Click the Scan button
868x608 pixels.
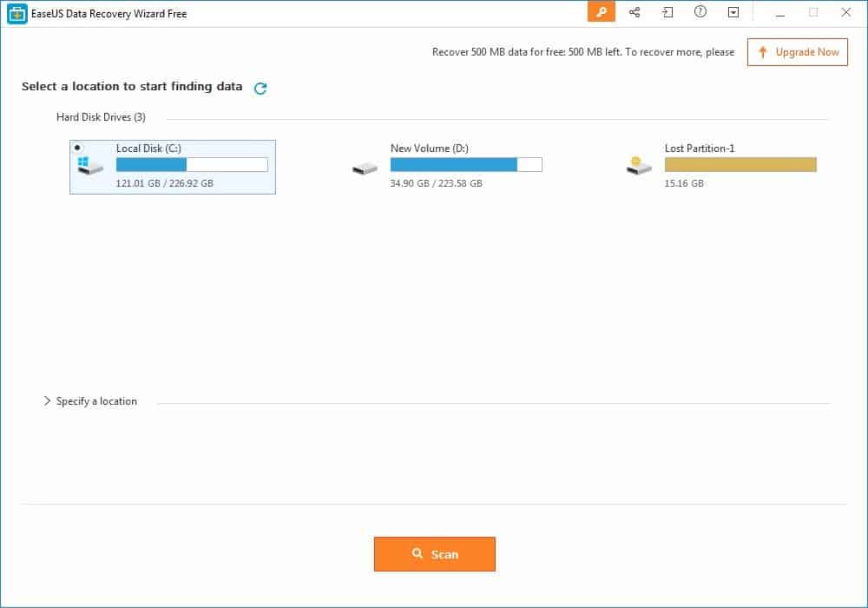[435, 554]
